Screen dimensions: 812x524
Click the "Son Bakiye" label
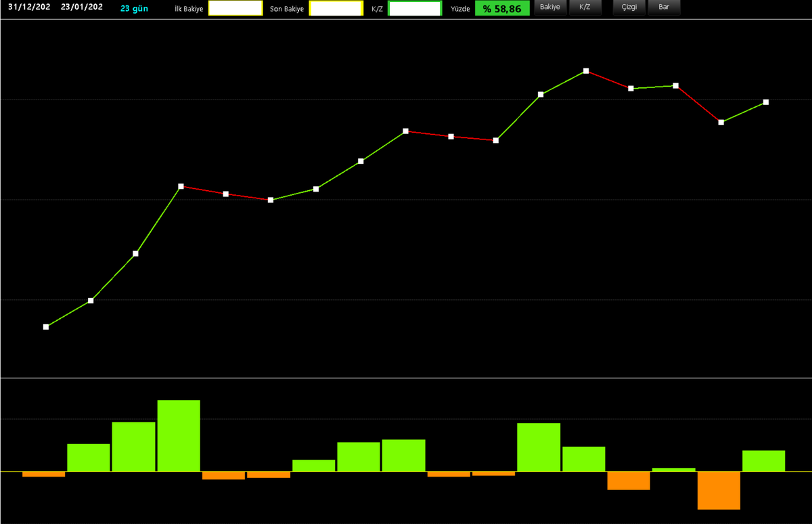tap(287, 8)
